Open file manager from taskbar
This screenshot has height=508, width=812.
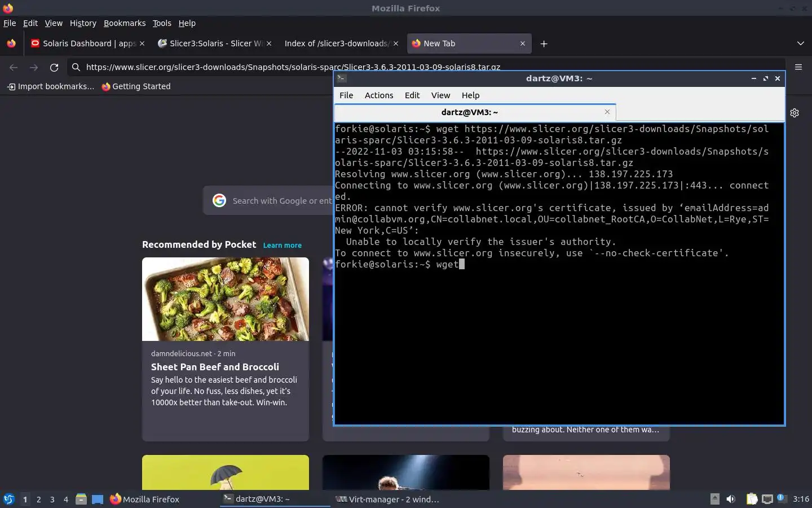81,499
